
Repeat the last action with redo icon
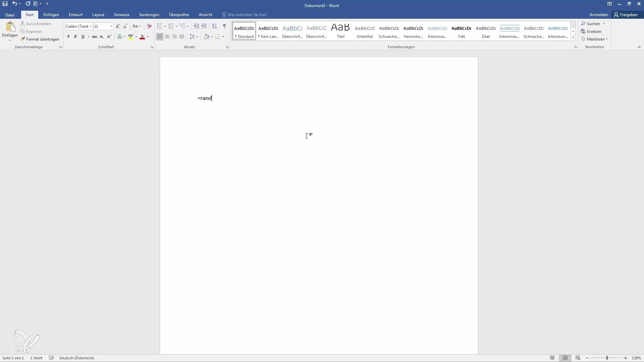click(28, 4)
